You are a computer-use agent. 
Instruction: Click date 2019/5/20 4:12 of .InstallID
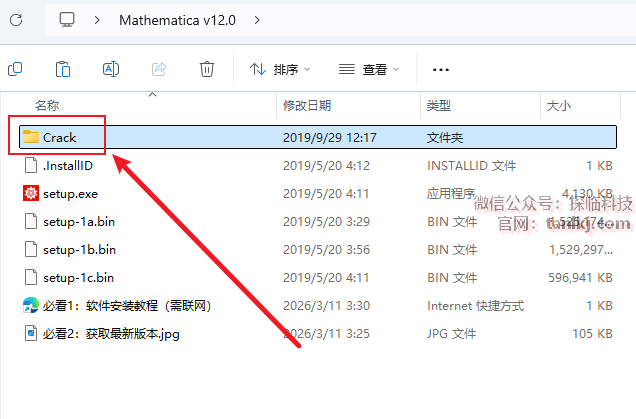[327, 165]
